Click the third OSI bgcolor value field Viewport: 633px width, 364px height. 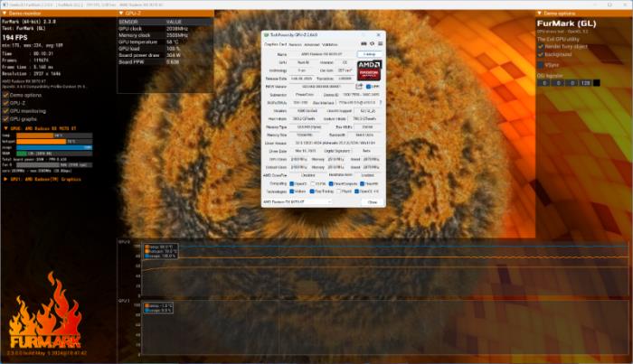point(572,83)
